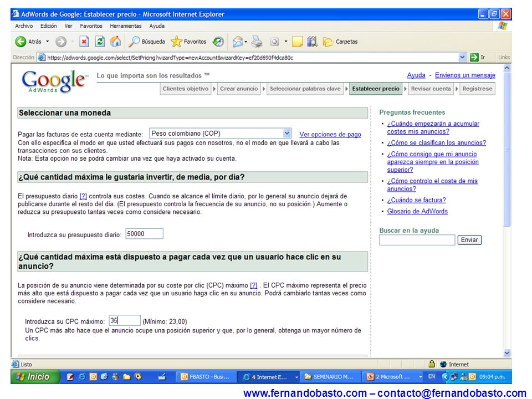Click the vertical scrollbar thumb
The width and height of the screenshot is (532, 399).
[x=507, y=149]
